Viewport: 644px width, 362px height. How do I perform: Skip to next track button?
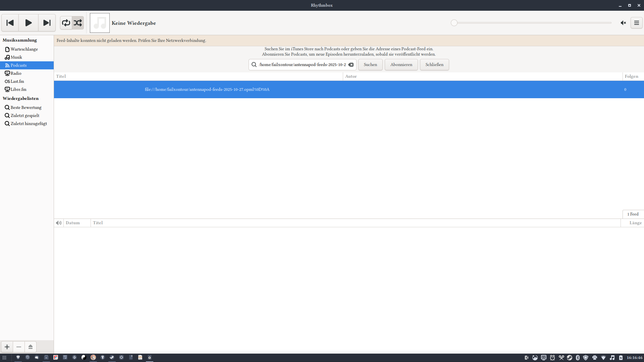pyautogui.click(x=47, y=23)
